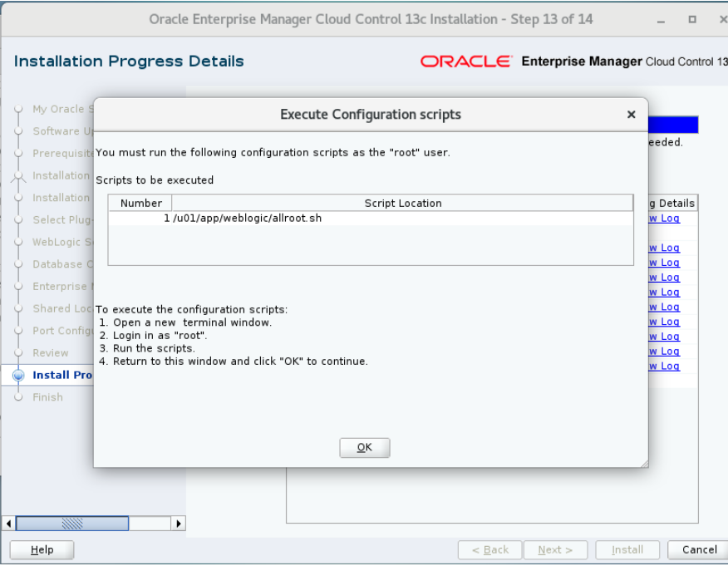
Task: Open the topmost View Log link
Action: click(x=663, y=218)
